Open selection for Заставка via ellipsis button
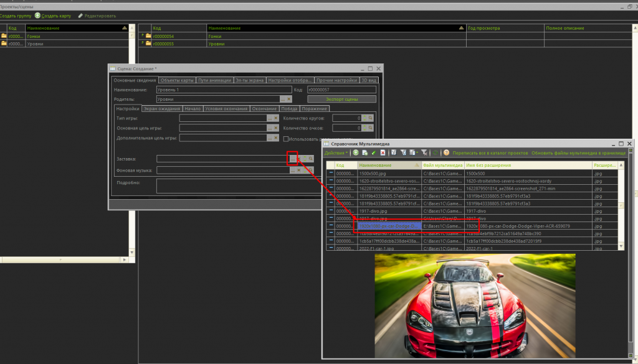 [292, 159]
